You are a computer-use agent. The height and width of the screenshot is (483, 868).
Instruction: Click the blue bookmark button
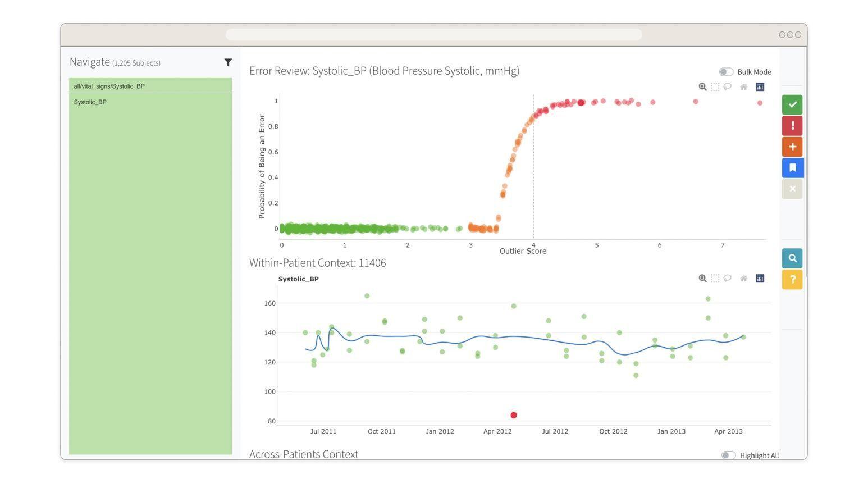point(792,168)
